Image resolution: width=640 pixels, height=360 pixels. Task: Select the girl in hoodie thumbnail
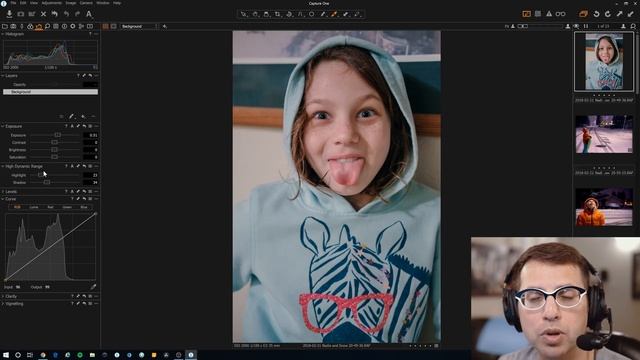pyautogui.click(x=604, y=62)
